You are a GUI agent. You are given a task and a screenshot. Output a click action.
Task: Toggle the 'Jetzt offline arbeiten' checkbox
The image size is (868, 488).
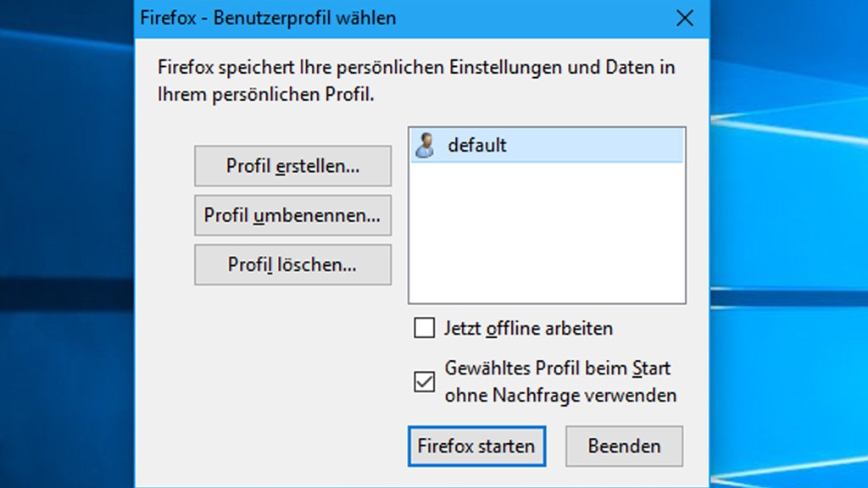click(424, 328)
